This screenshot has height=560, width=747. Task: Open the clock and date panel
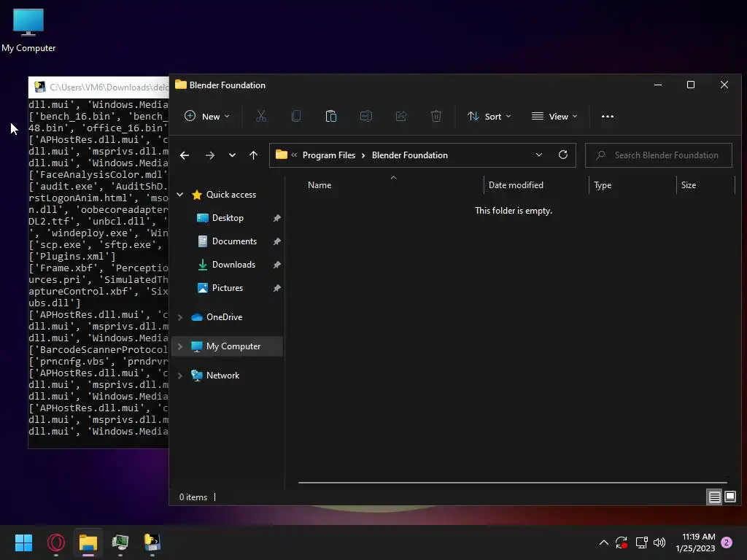tap(695, 542)
